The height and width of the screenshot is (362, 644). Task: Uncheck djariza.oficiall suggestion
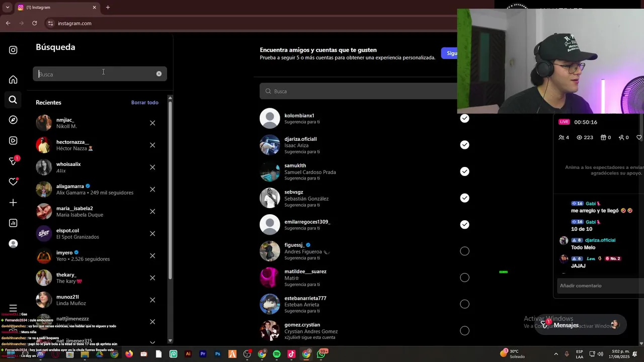pyautogui.click(x=464, y=145)
